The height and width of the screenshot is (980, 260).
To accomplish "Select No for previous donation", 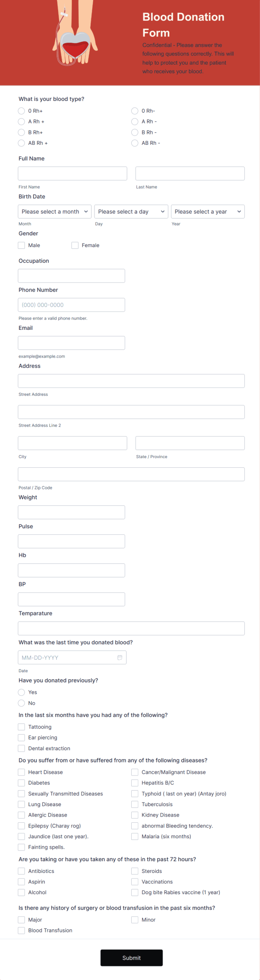I will pos(21,703).
